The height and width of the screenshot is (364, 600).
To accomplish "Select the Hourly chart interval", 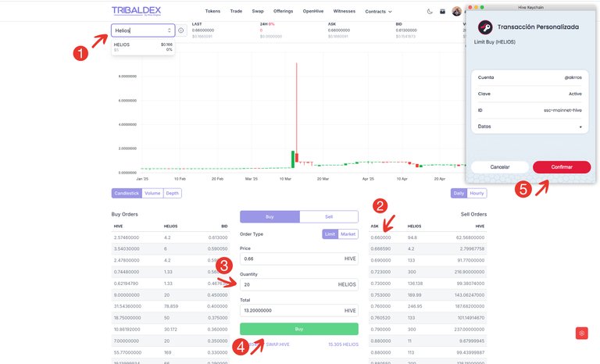I will [477, 193].
